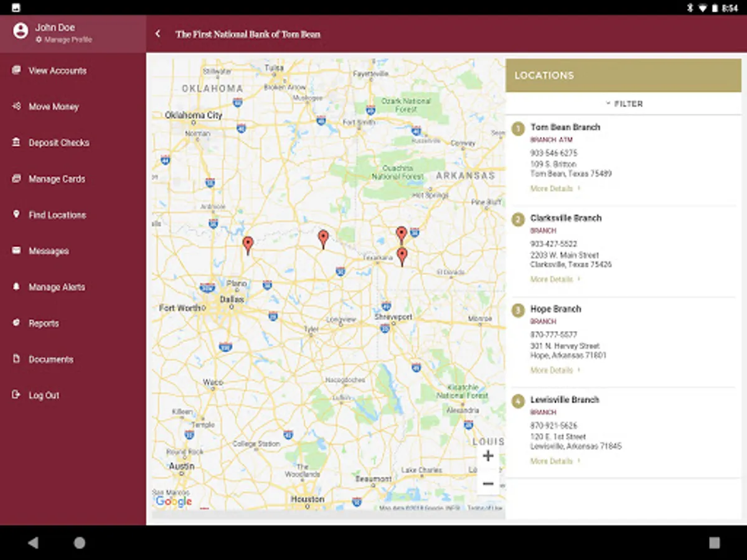The height and width of the screenshot is (560, 747).
Task: Click the Terms of Use map link
Action: coord(484,508)
